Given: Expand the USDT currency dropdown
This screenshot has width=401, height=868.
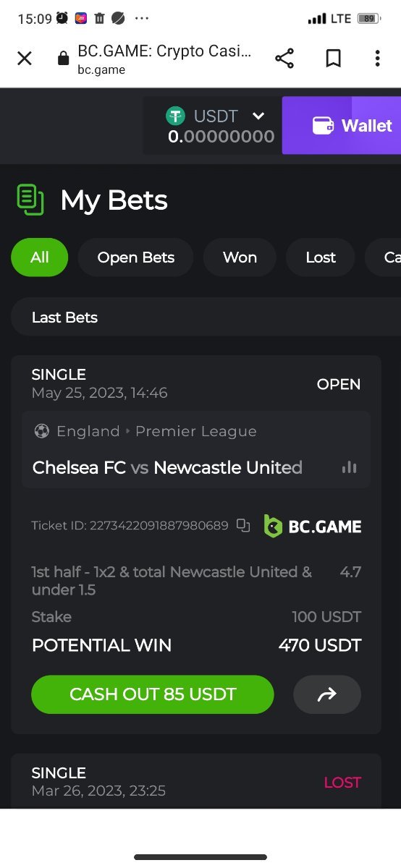Looking at the screenshot, I should tap(258, 116).
